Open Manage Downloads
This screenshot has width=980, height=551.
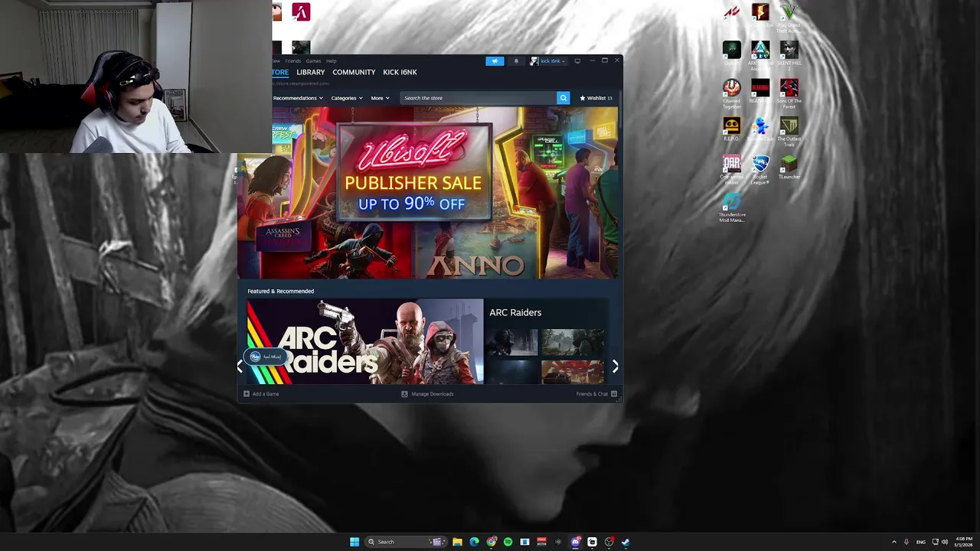click(427, 394)
